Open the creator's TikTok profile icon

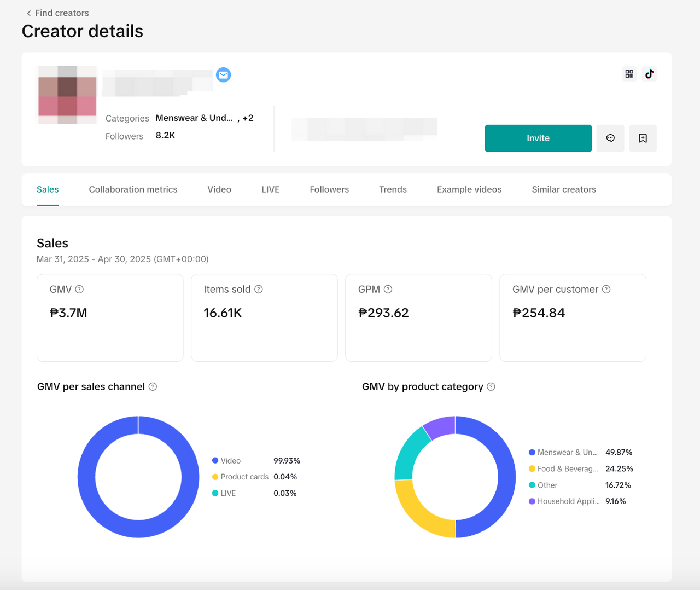click(649, 74)
